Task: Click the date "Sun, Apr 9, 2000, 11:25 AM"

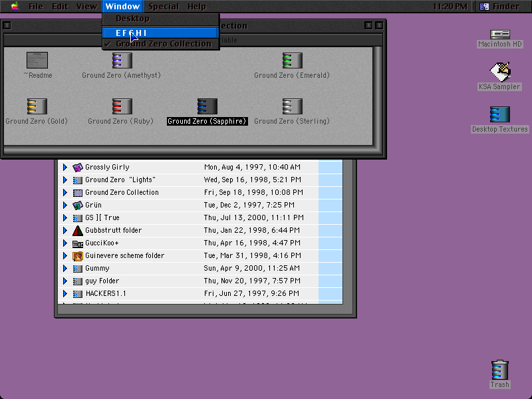Action: click(x=252, y=269)
